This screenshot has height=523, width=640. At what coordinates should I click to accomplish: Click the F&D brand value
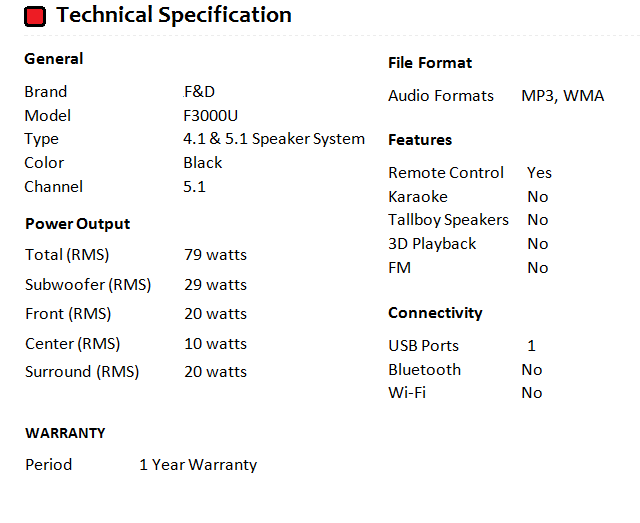tap(199, 91)
